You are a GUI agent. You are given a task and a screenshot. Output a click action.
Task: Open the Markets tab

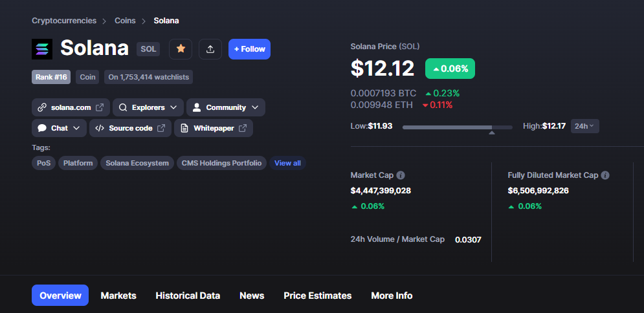click(118, 296)
